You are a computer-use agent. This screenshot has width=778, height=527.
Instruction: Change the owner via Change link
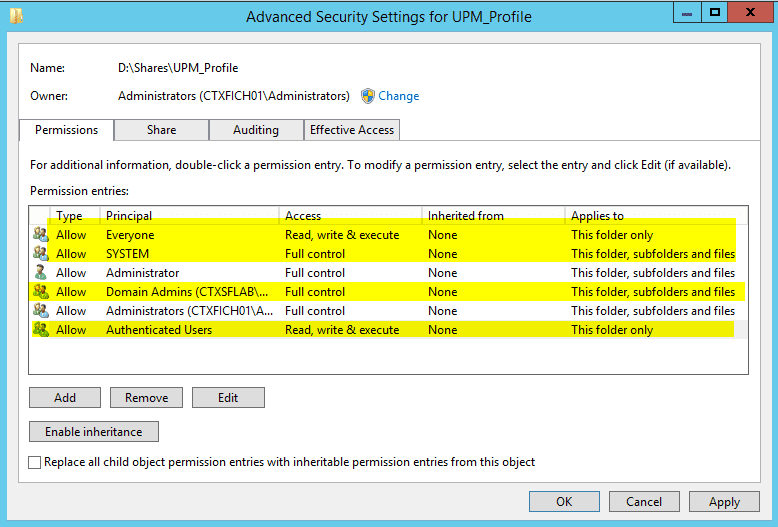(398, 96)
